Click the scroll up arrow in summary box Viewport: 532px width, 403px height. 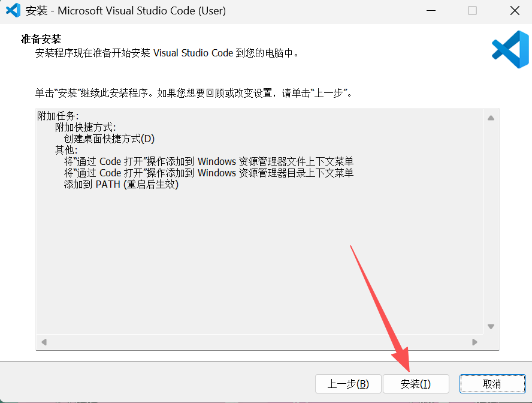click(x=491, y=118)
